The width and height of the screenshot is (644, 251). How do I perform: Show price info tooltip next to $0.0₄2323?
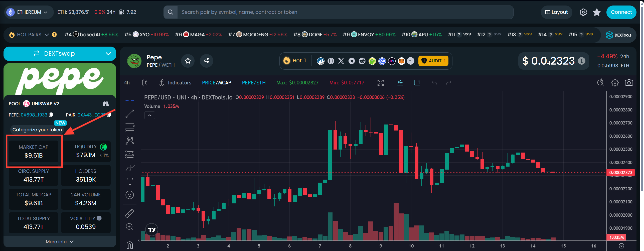coord(582,61)
